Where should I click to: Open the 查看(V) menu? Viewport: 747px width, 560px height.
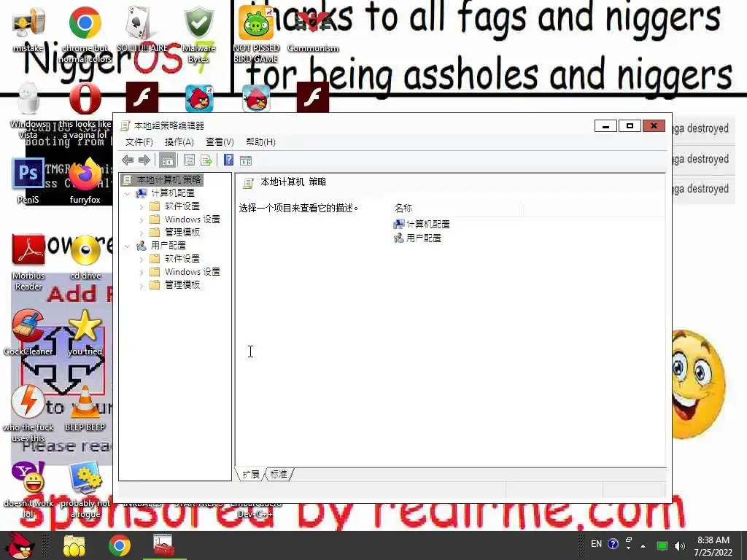[x=220, y=142]
